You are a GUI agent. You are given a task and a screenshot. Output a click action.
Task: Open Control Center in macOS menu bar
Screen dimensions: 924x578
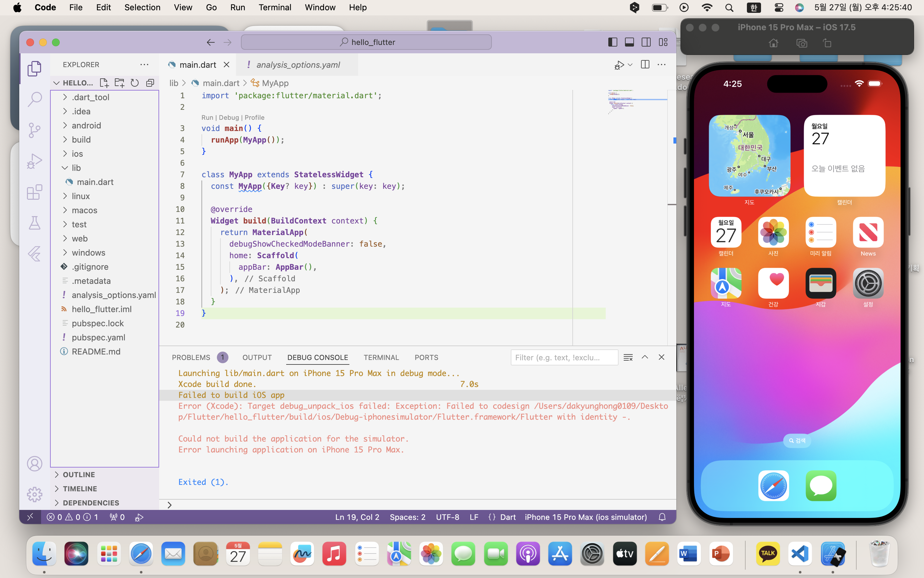tap(779, 8)
